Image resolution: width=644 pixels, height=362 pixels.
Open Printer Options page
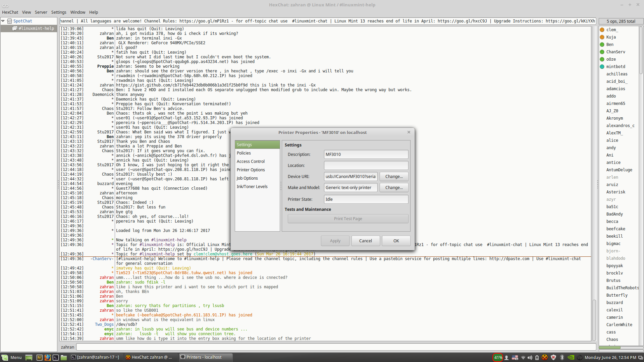(257, 170)
